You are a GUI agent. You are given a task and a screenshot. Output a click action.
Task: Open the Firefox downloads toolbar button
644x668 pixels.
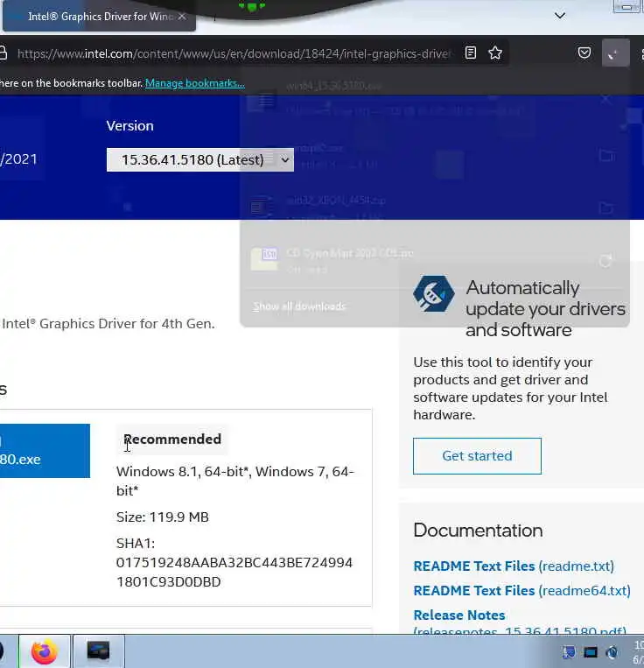[615, 53]
